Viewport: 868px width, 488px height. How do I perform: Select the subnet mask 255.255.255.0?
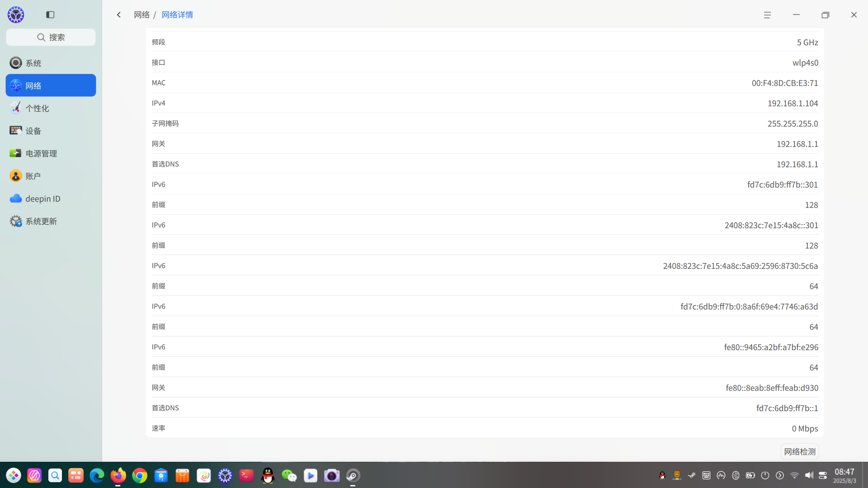793,123
